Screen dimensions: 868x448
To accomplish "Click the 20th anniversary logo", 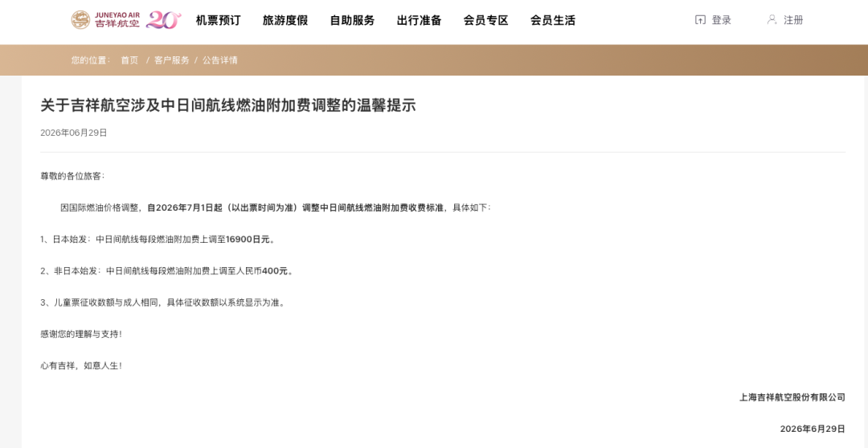I will 163,20.
